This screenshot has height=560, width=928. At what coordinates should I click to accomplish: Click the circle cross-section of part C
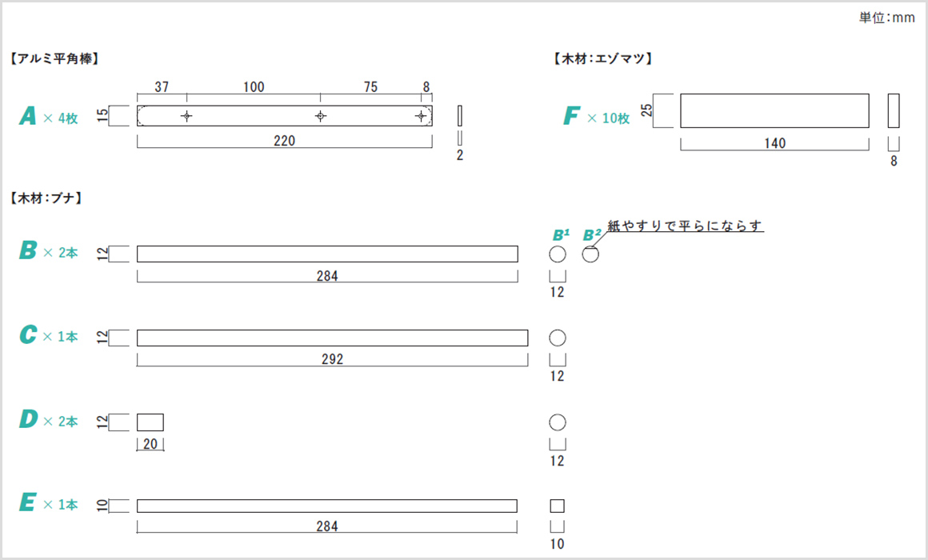[x=558, y=338]
